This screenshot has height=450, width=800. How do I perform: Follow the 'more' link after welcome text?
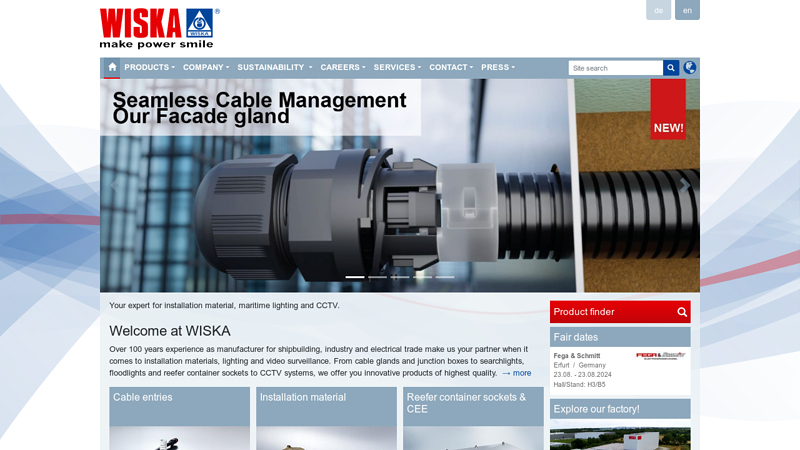pyautogui.click(x=517, y=373)
